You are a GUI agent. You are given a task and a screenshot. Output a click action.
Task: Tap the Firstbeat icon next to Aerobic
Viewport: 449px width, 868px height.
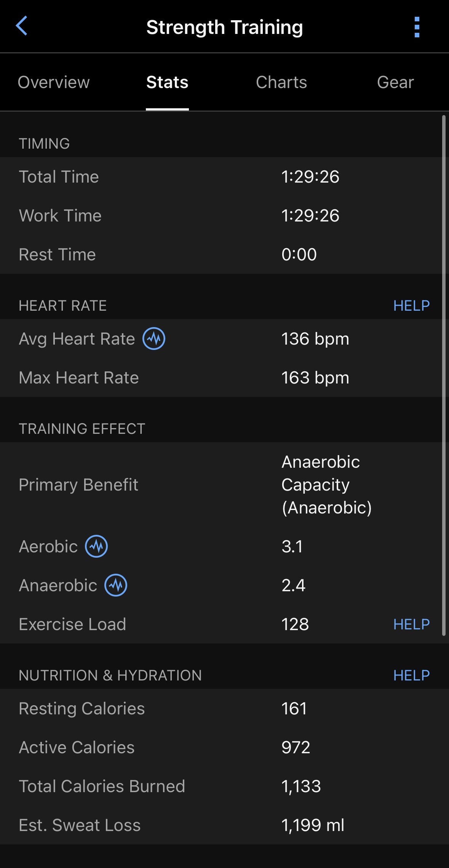(x=96, y=546)
